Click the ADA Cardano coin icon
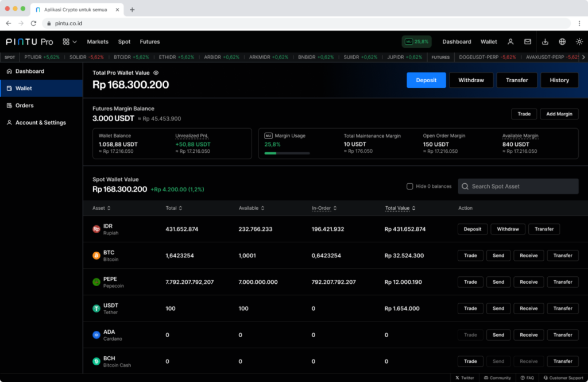The width and height of the screenshot is (588, 382). (x=96, y=335)
